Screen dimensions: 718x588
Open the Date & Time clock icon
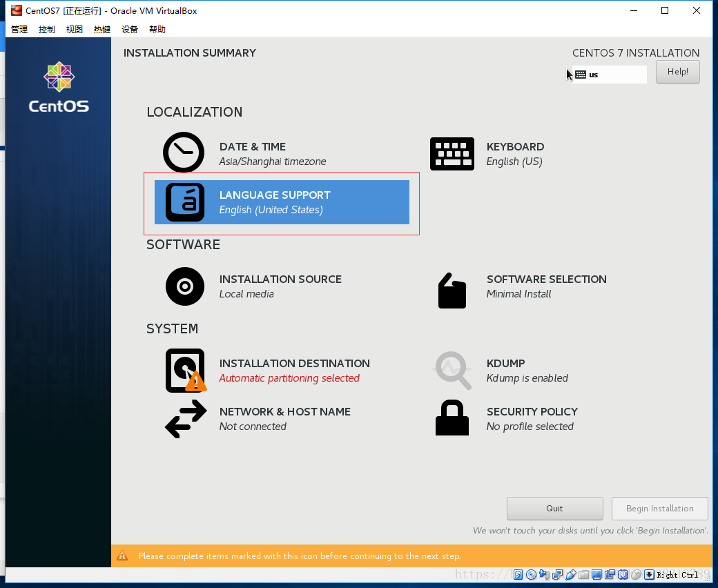click(x=184, y=153)
